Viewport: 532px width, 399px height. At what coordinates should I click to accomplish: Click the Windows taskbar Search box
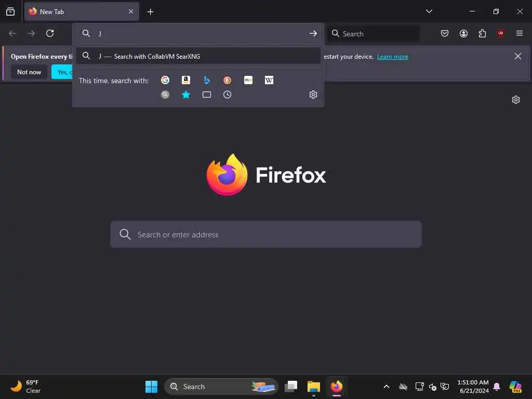[221, 387]
